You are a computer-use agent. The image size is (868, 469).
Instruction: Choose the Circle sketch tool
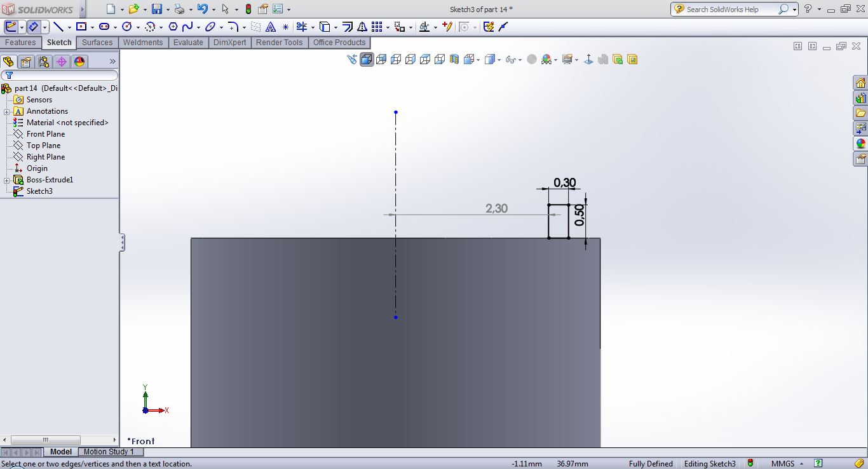click(x=126, y=27)
